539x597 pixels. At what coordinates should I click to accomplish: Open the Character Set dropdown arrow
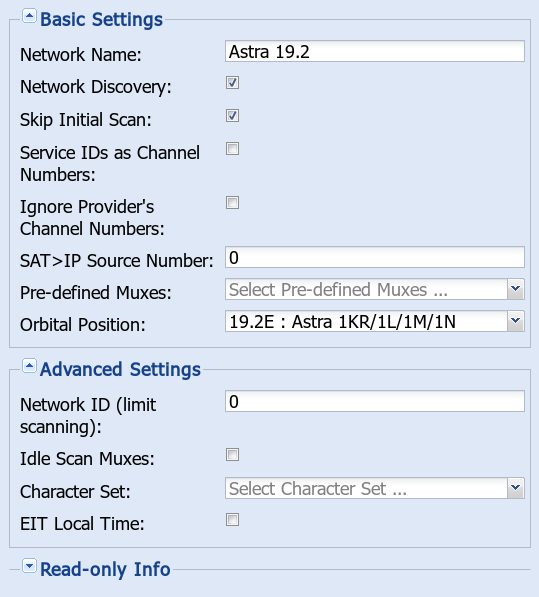pyautogui.click(x=516, y=488)
